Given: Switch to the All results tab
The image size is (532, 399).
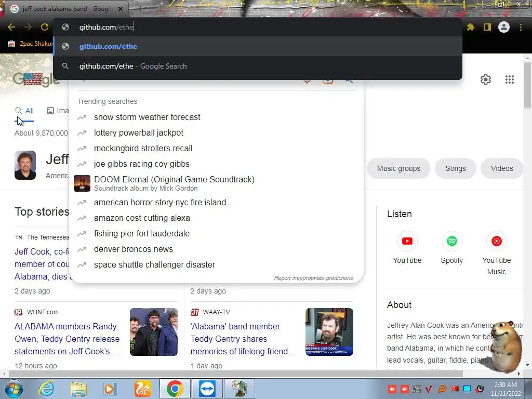Looking at the screenshot, I should point(24,111).
